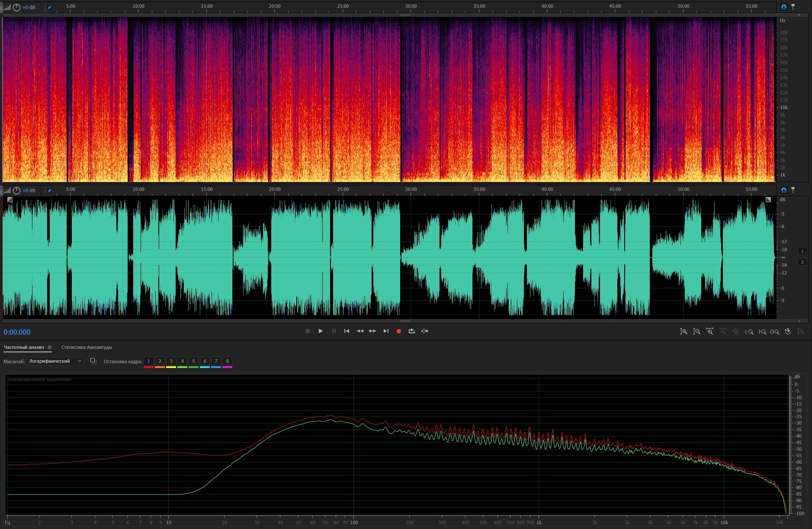Click the 1k label on the analysis frequency axis
Screen dimensions: 812x529
[539, 523]
